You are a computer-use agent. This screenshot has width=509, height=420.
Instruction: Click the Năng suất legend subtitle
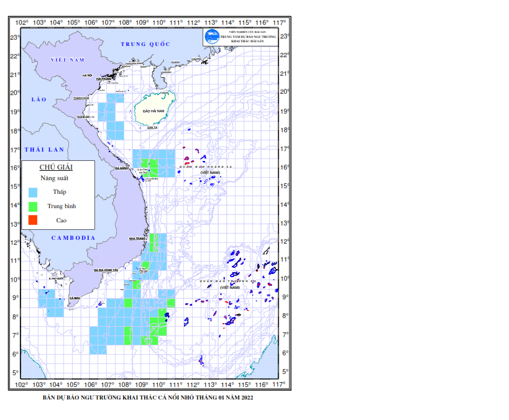click(55, 178)
